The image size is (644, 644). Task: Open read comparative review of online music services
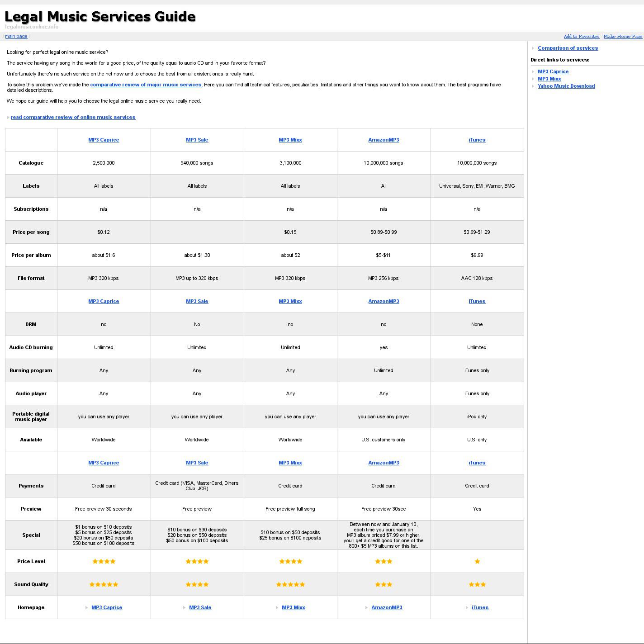pyautogui.click(x=73, y=118)
